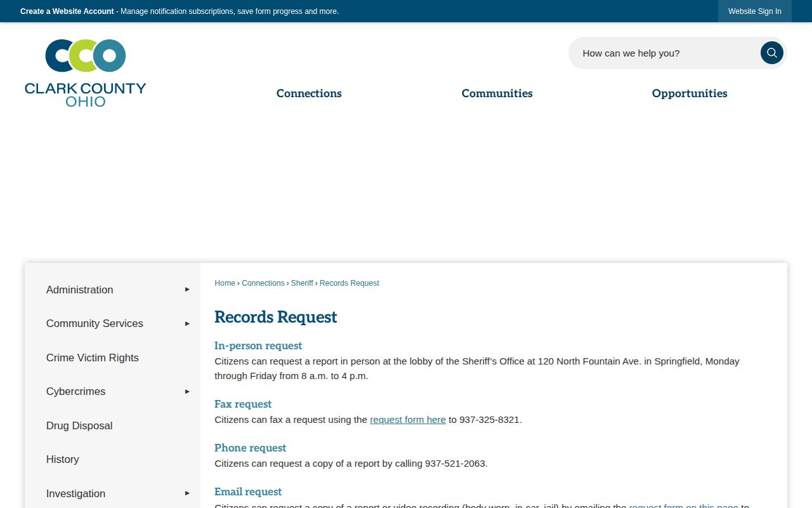Click the Phone request heading
Screen dimensions: 812x508
[x=250, y=448]
